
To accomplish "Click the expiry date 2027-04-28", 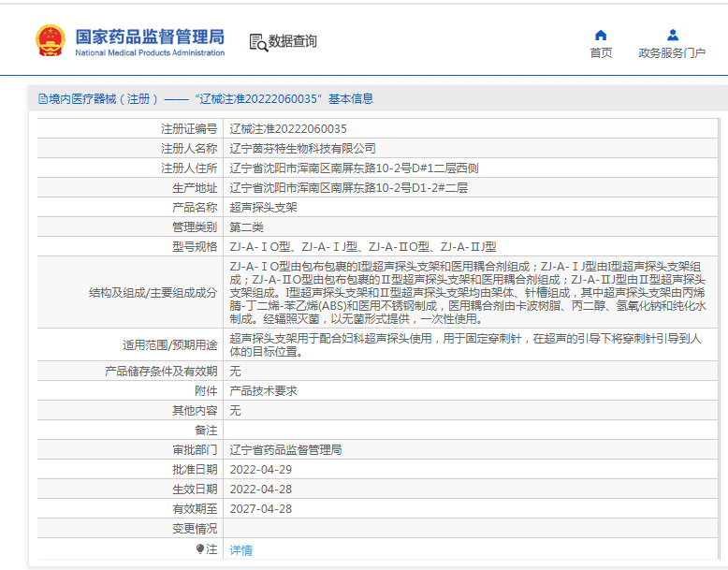I will (x=261, y=508).
